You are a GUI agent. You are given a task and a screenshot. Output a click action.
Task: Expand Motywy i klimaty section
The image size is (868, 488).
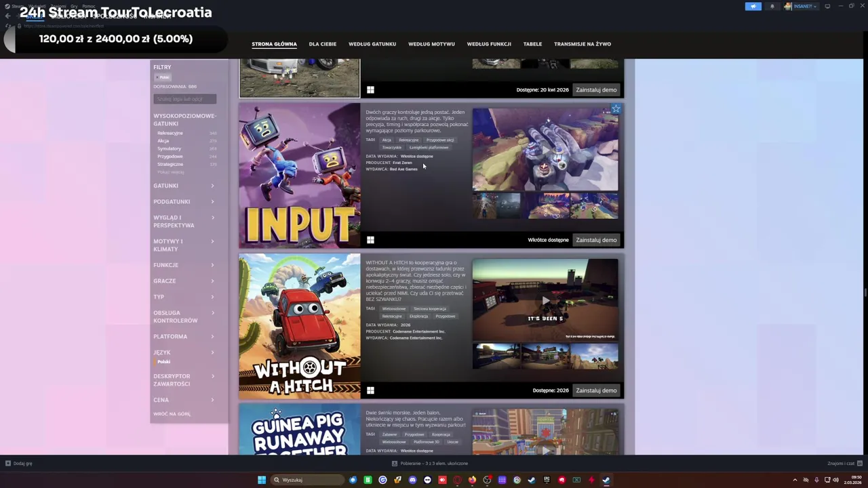[184, 245]
